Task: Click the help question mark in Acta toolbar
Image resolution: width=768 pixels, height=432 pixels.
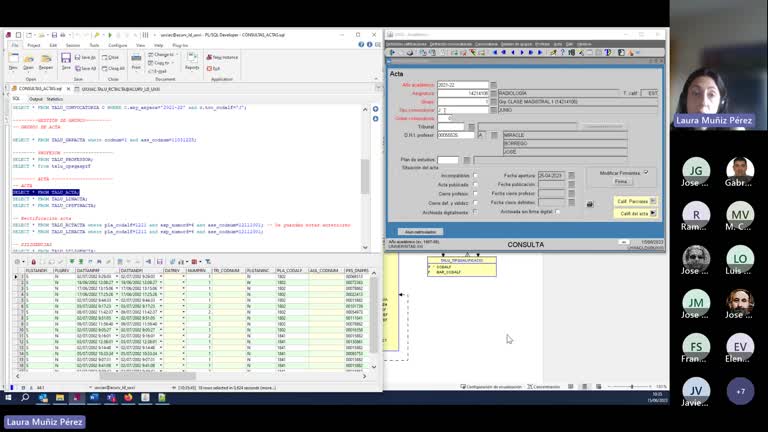Action: coord(562,52)
